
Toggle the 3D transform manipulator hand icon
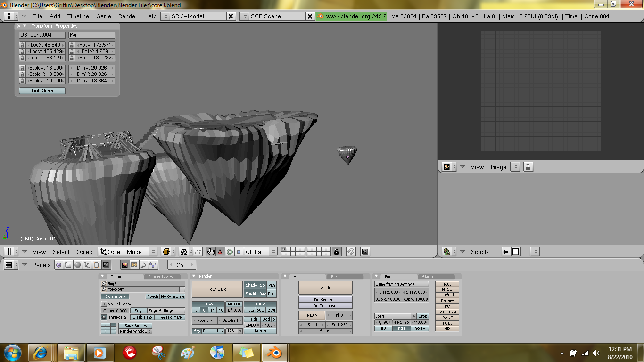pyautogui.click(x=211, y=252)
